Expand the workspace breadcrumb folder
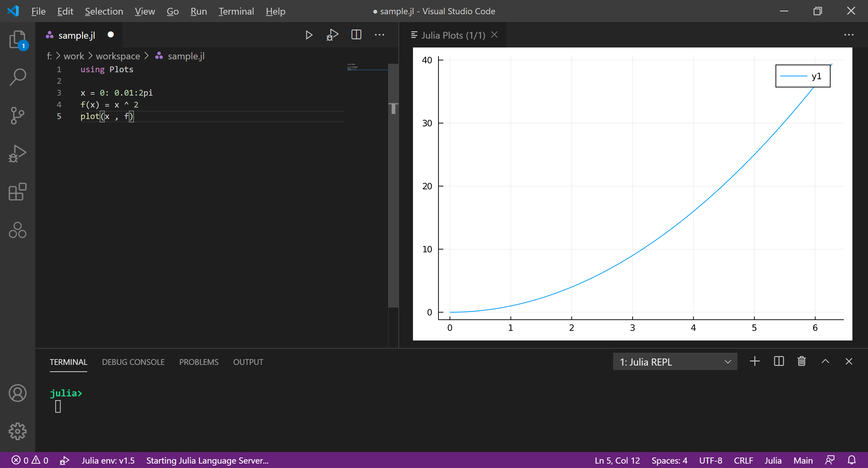 click(x=118, y=56)
